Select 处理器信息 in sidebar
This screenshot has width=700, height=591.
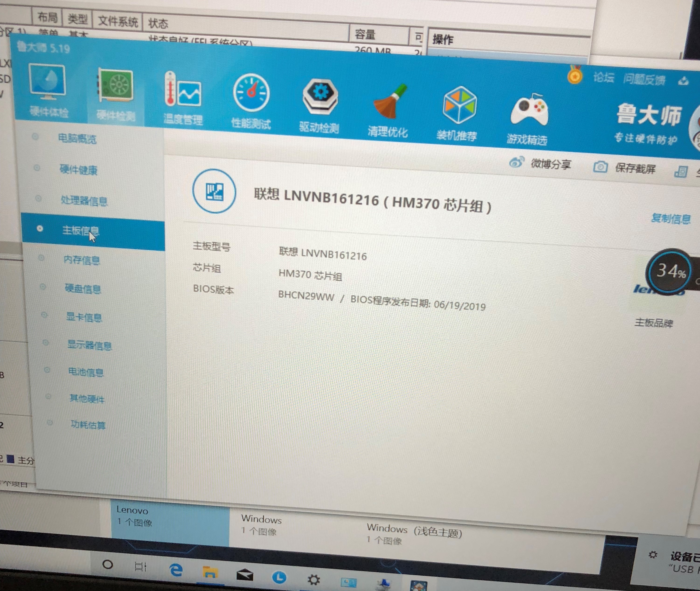[x=84, y=201]
